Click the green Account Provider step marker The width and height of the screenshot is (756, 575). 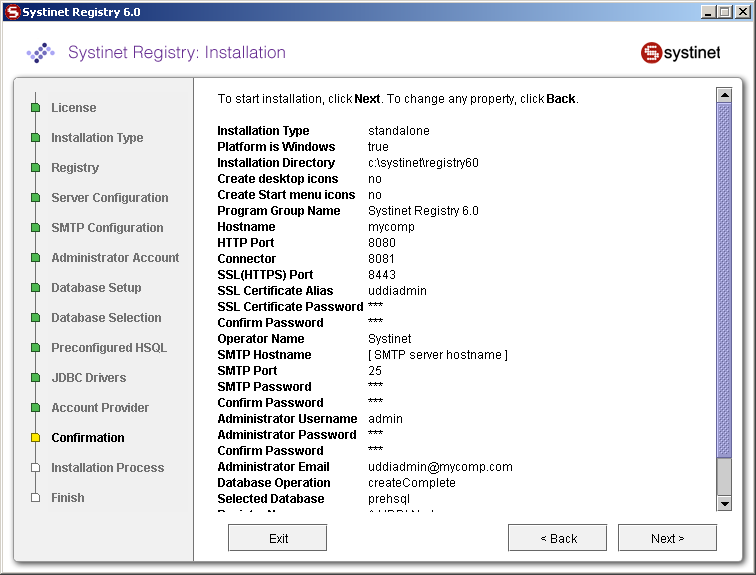click(x=35, y=408)
